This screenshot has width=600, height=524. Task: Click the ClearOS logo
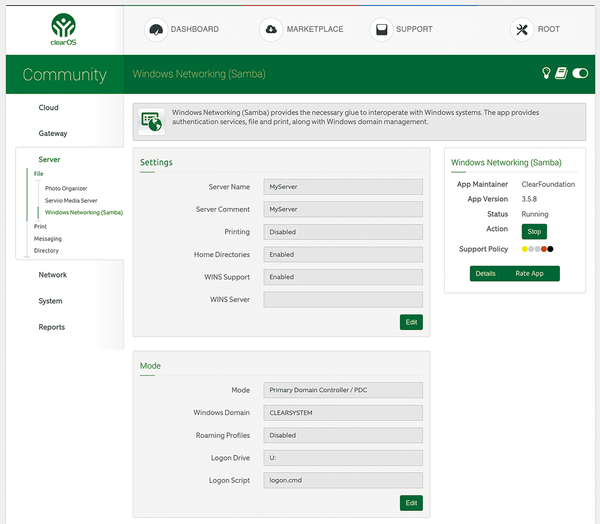click(x=64, y=29)
